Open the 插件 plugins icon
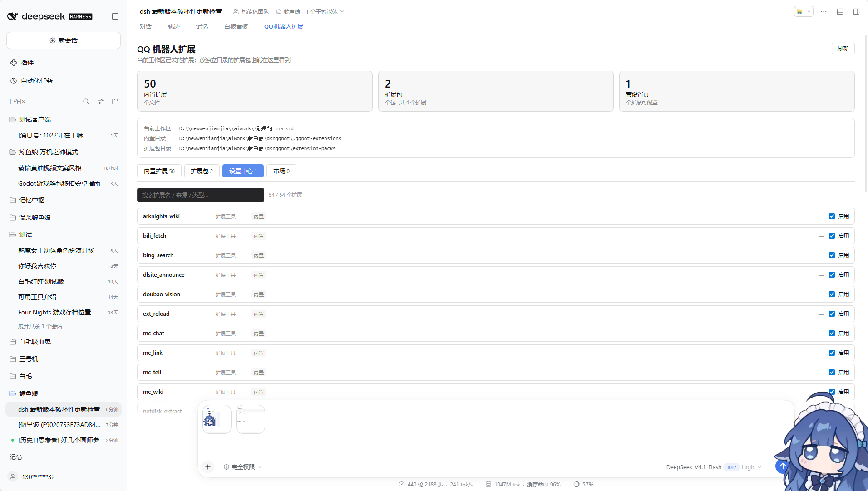Image resolution: width=868 pixels, height=491 pixels. pyautogui.click(x=14, y=63)
